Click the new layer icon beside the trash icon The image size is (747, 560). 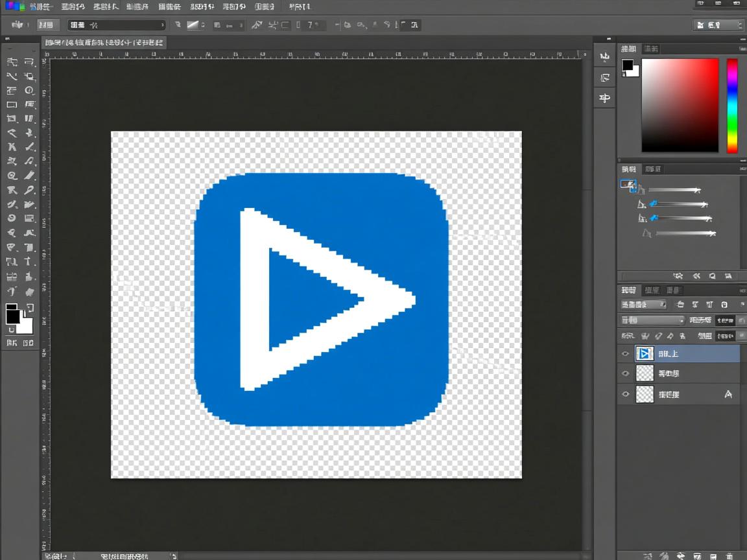pyautogui.click(x=712, y=555)
